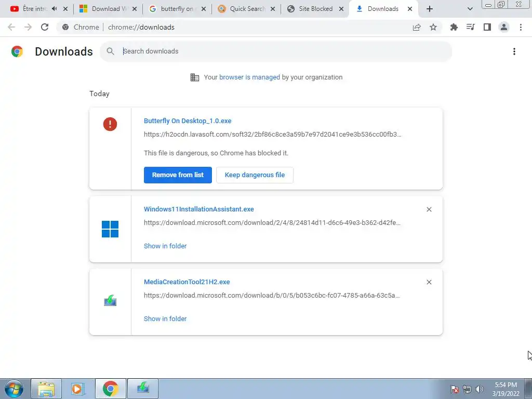Open the Action Center flag icon

455,389
